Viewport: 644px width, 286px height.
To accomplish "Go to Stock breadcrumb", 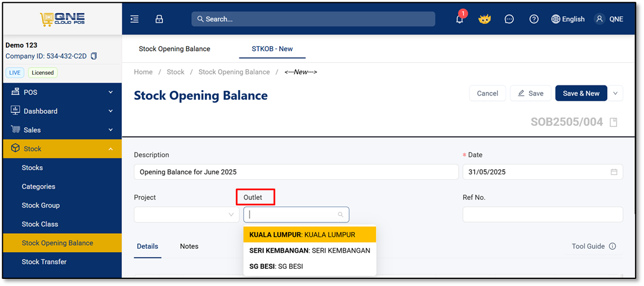I will click(x=175, y=72).
